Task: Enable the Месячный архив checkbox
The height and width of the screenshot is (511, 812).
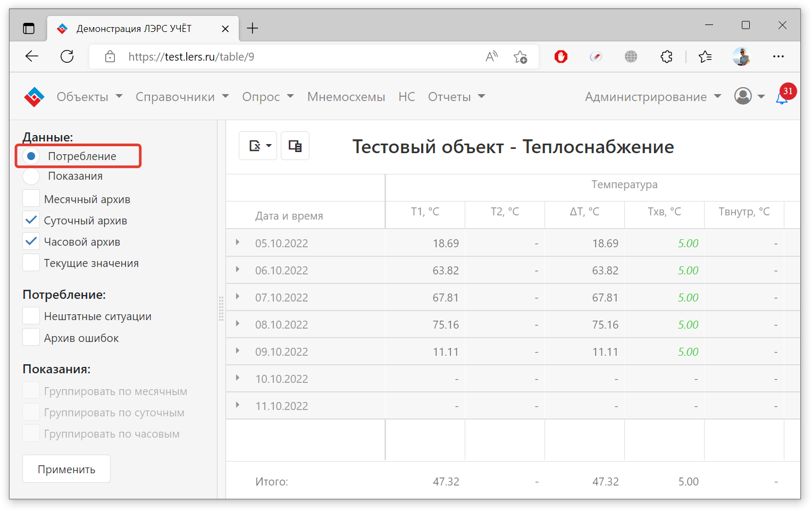Action: [31, 199]
